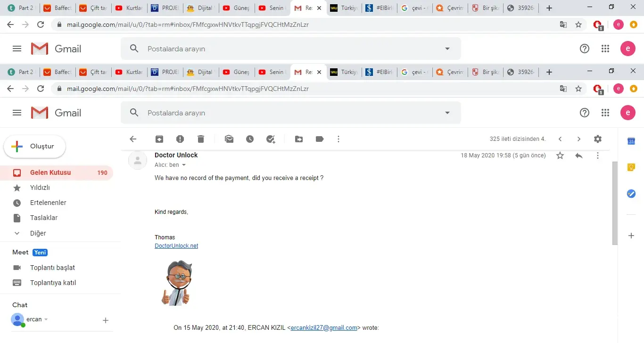This screenshot has width=644, height=343.
Task: Add the email to tasks using the checkmark icon
Action: (271, 139)
